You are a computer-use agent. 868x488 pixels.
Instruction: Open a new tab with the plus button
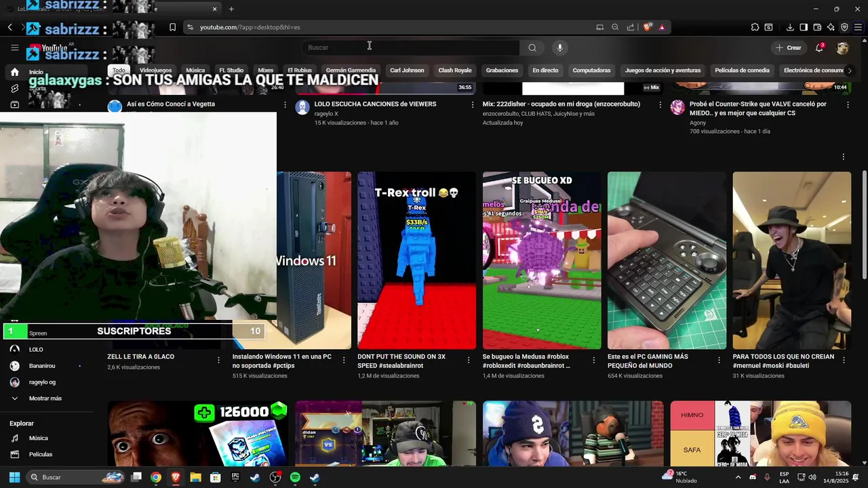pyautogui.click(x=231, y=9)
